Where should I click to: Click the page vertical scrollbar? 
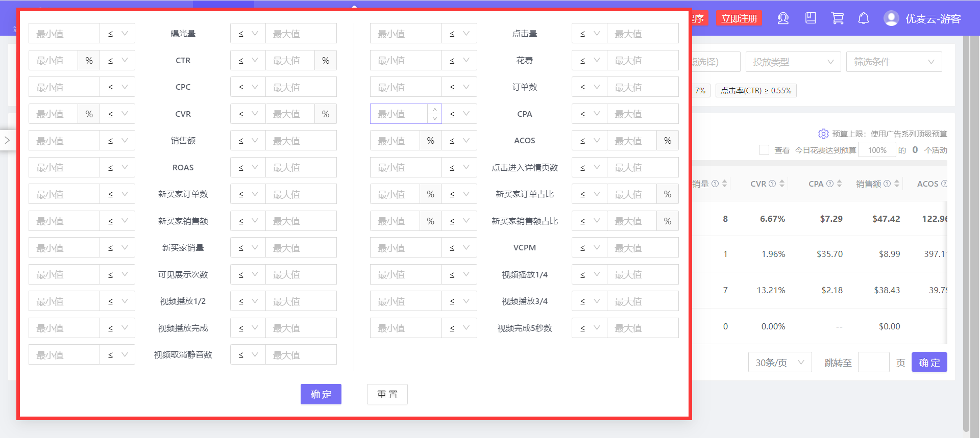(966, 234)
